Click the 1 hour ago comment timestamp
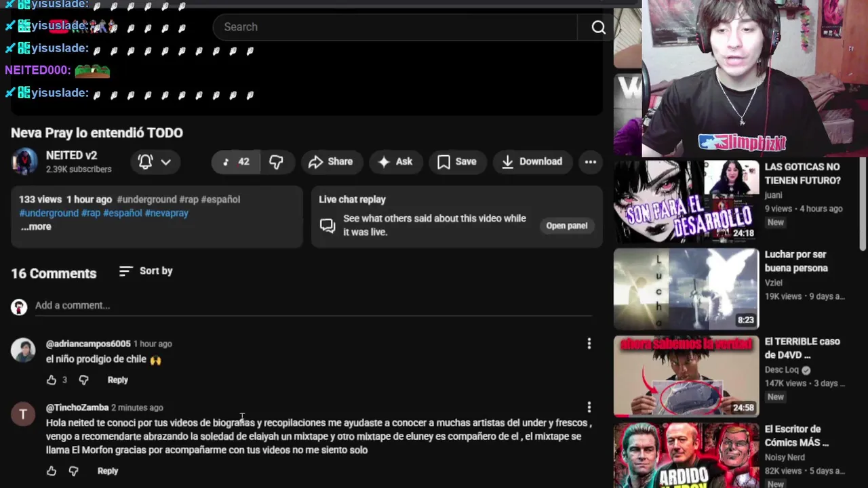This screenshot has width=868, height=488. coord(153,344)
